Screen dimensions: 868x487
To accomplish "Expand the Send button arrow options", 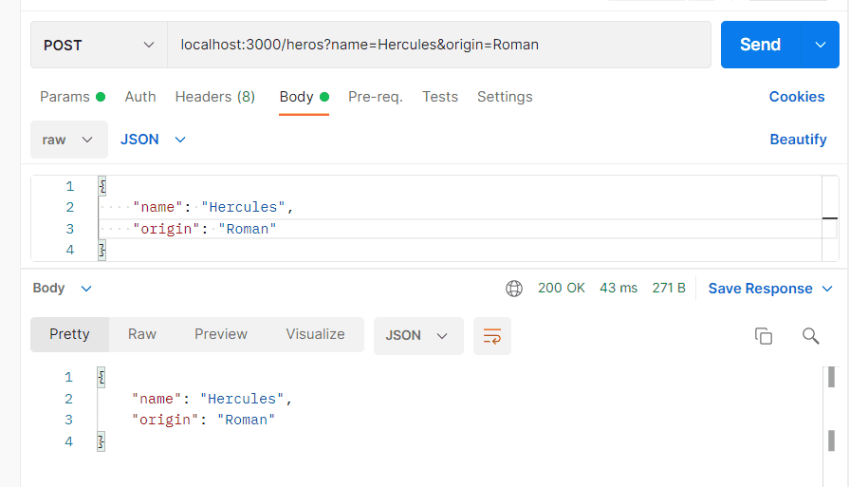I will [821, 45].
